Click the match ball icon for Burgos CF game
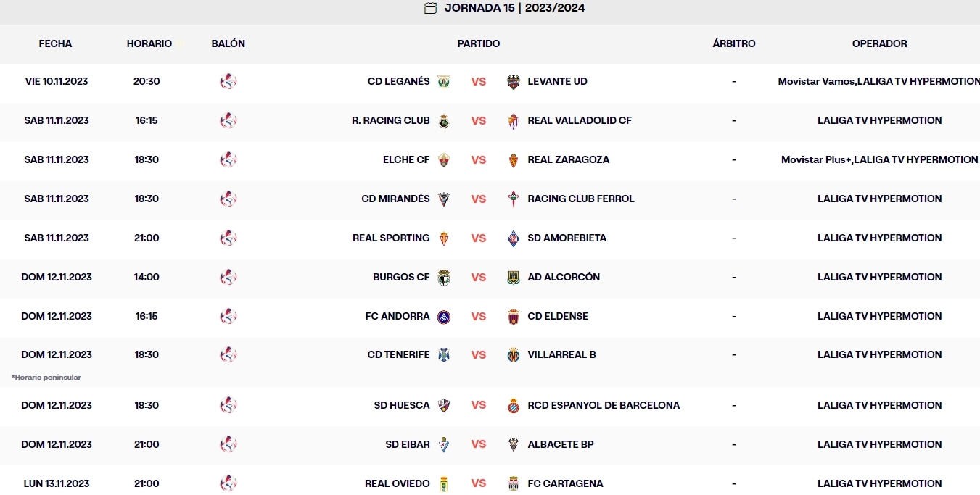Screen dimensions: 980x495 pos(228,277)
